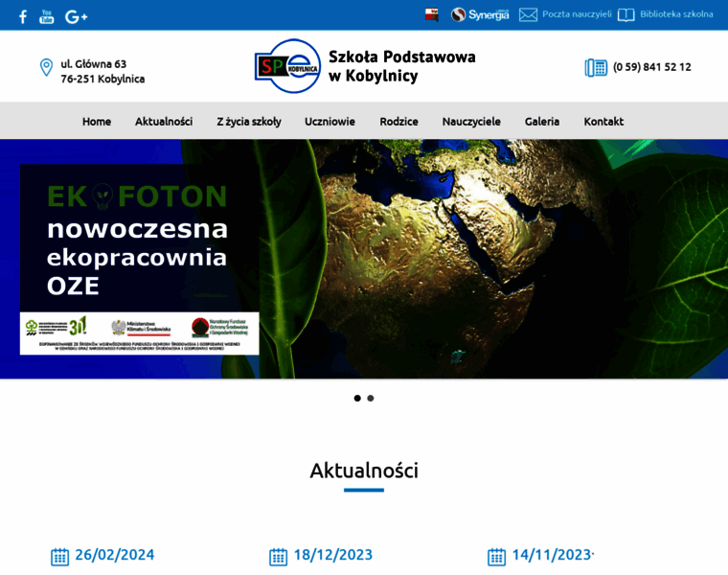
Task: Open the Nauczyciele menu item
Action: 471,122
